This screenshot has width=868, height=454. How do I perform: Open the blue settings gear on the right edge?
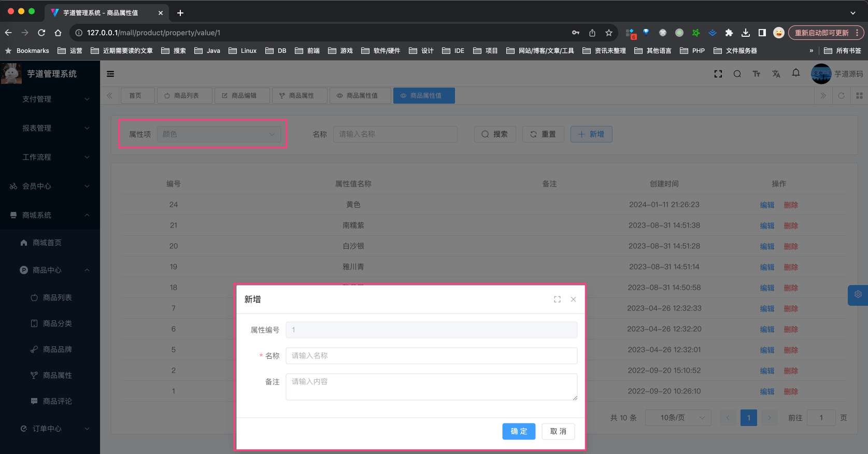[858, 294]
